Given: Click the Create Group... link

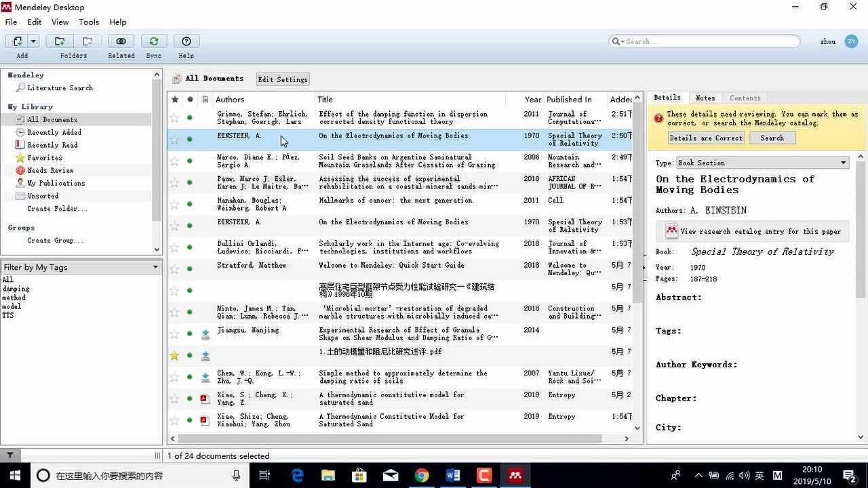Looking at the screenshot, I should [56, 241].
